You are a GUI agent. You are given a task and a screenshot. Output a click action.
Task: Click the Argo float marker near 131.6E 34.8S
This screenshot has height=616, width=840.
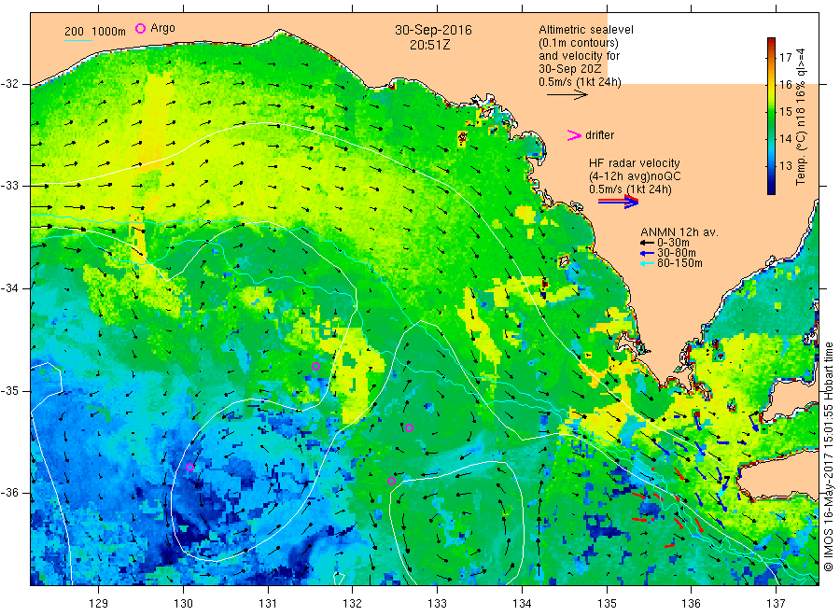(316, 367)
